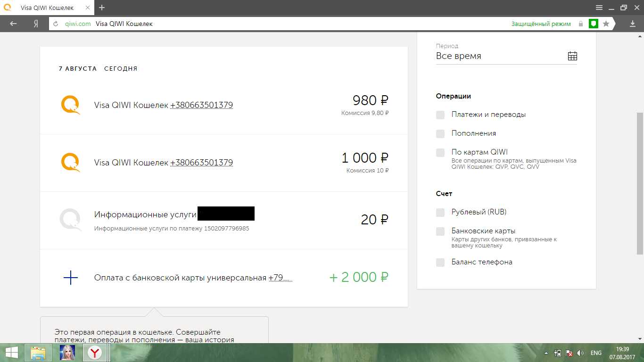Image resolution: width=644 pixels, height=362 pixels.
Task: Click the + 2 000 ₽ green amount
Action: [359, 278]
